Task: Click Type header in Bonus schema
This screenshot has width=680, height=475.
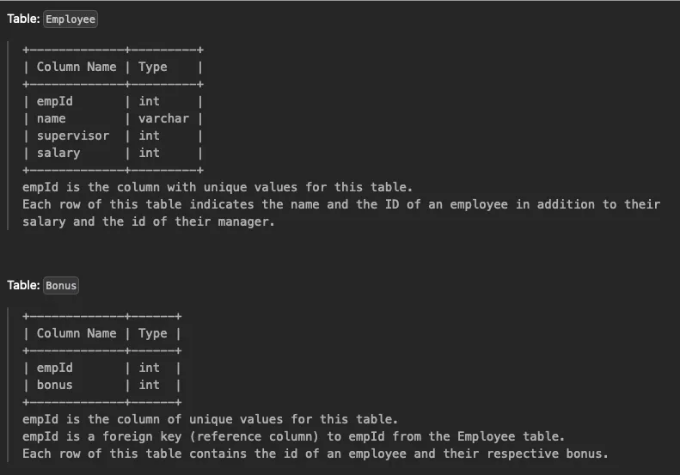Action: 153,334
